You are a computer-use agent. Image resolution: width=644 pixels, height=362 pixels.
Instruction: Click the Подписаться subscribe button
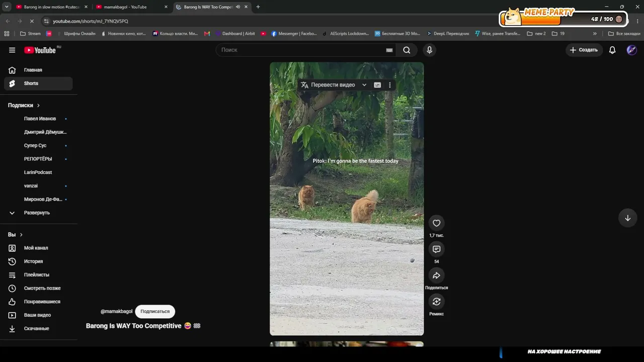coord(155,311)
